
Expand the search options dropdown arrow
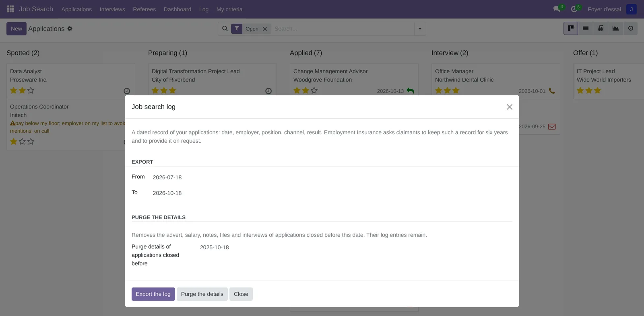tap(420, 29)
